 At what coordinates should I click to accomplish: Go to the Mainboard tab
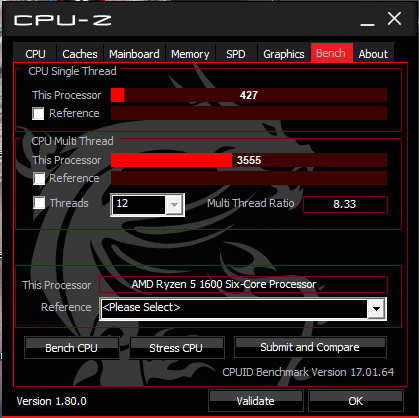point(134,54)
